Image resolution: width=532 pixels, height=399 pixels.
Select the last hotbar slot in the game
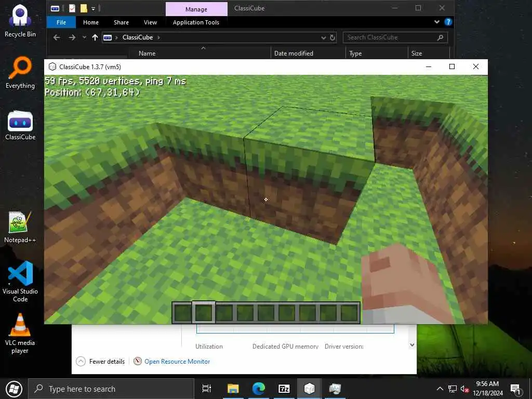click(349, 312)
